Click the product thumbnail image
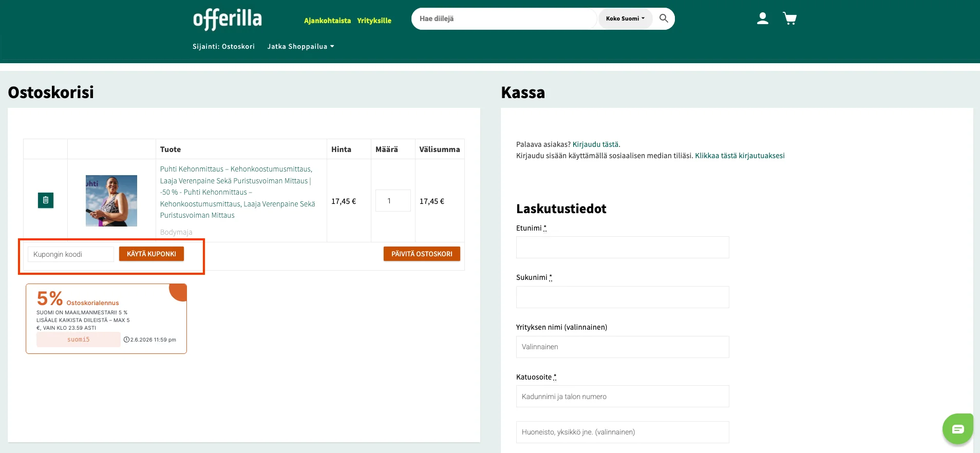 [111, 201]
